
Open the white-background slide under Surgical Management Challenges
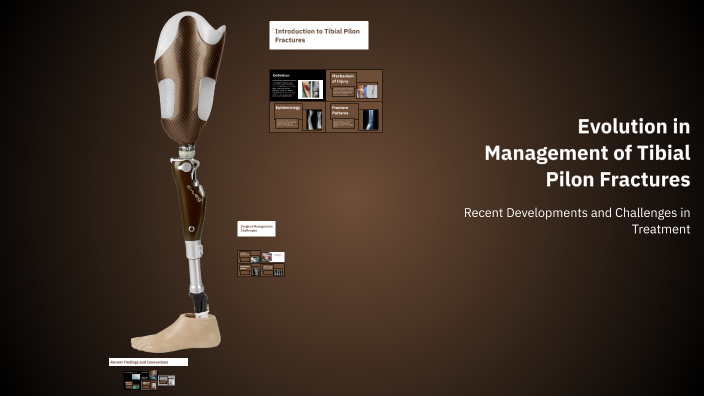coord(273,257)
